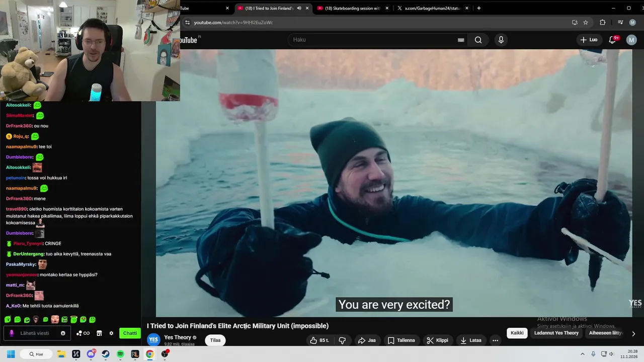Open the Windows Start menu

tap(11, 354)
